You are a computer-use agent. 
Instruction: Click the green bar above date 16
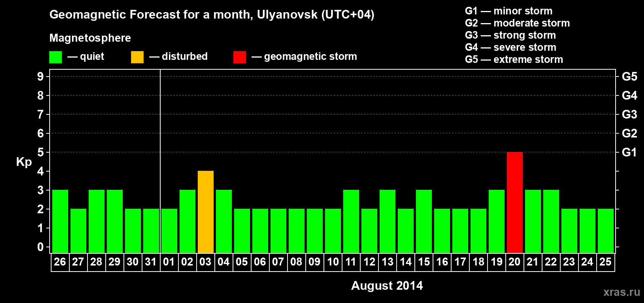pyautogui.click(x=442, y=231)
